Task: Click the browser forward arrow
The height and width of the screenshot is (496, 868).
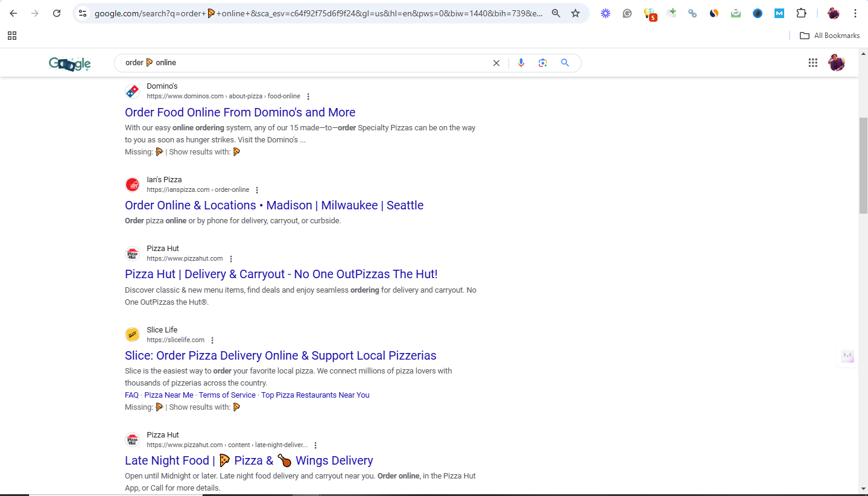Action: [35, 13]
